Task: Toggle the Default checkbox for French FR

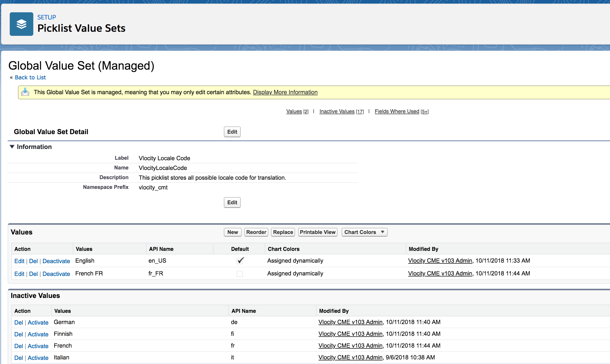Action: coord(240,274)
